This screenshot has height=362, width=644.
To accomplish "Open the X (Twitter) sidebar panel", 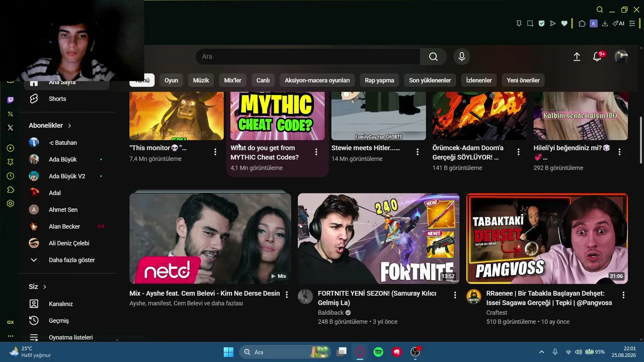I will 10,128.
